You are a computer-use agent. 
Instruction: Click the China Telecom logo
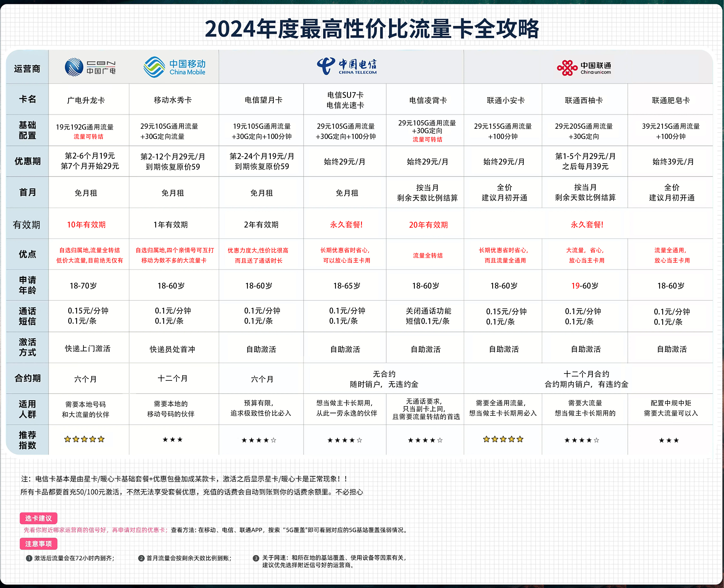pyautogui.click(x=346, y=66)
